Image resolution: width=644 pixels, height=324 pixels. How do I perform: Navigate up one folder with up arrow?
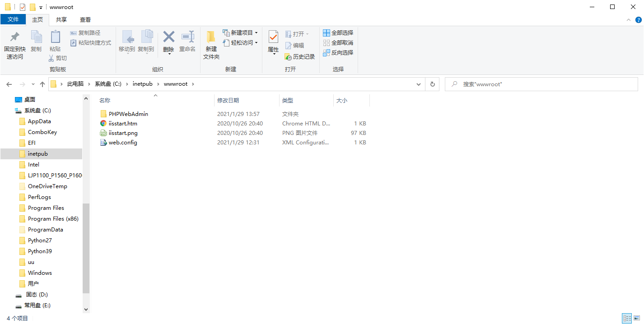coord(42,84)
